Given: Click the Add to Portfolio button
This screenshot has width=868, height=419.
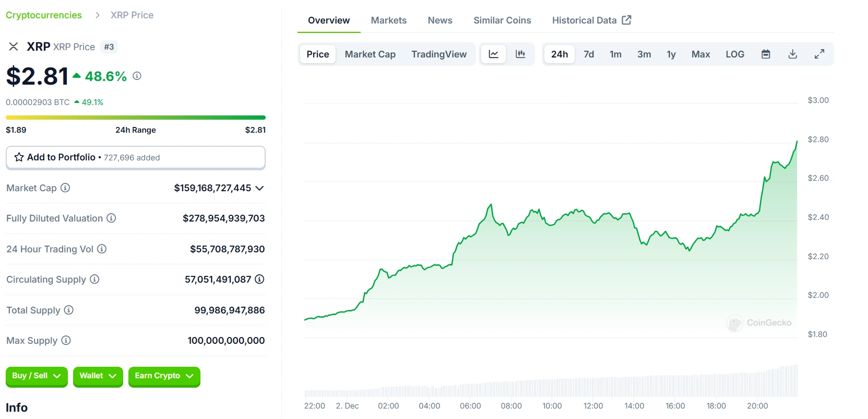Looking at the screenshot, I should tap(136, 157).
